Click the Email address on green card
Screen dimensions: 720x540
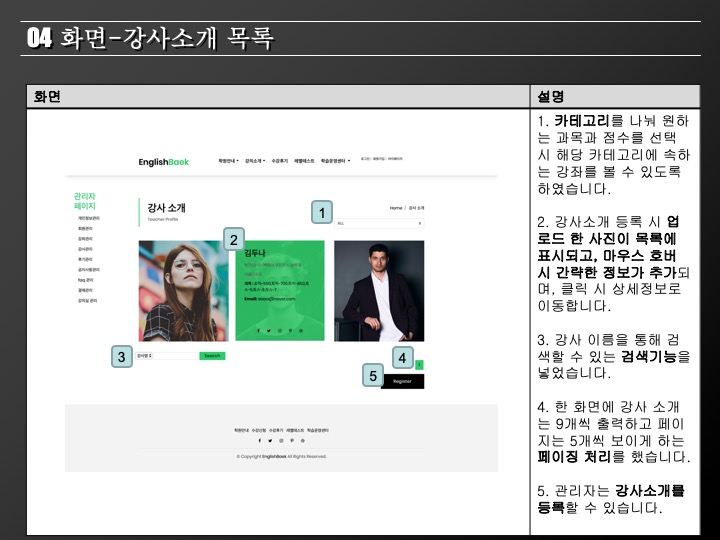tap(270, 299)
